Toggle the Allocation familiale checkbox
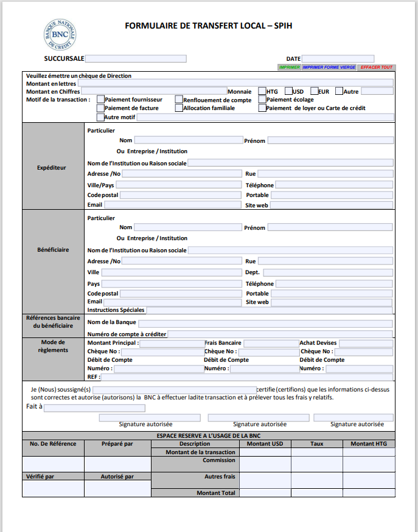The width and height of the screenshot is (418, 532). click(x=179, y=108)
